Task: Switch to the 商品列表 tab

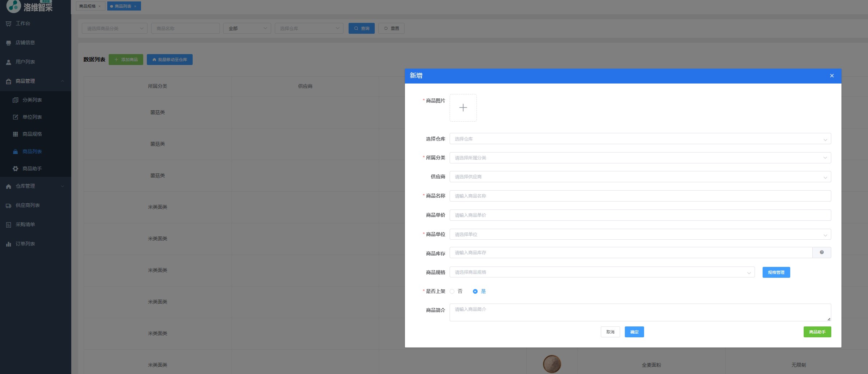Action: (123, 6)
